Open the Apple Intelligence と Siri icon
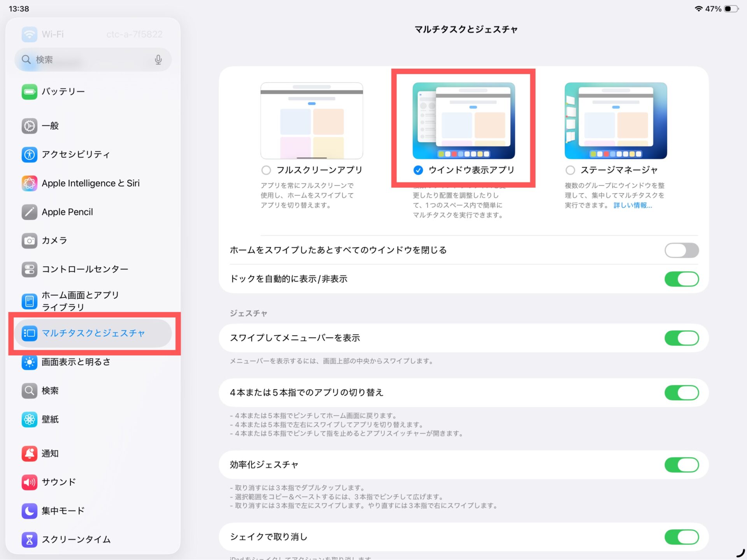 click(x=29, y=183)
